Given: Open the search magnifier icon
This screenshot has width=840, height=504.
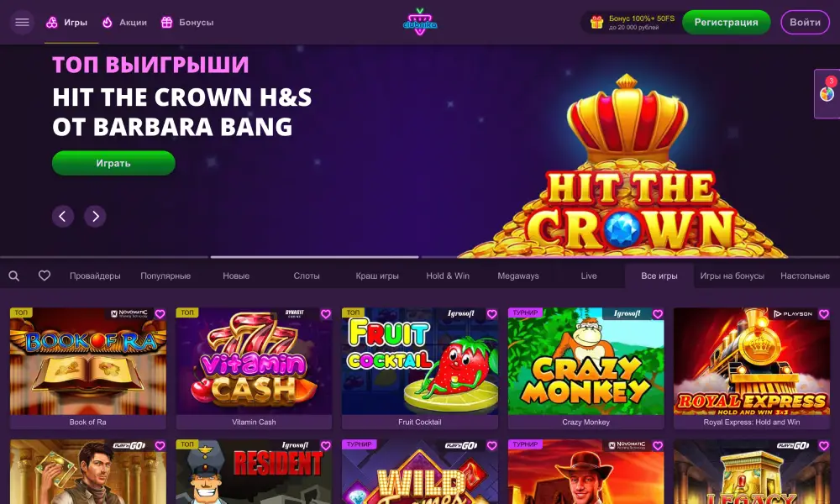Looking at the screenshot, I should point(14,276).
